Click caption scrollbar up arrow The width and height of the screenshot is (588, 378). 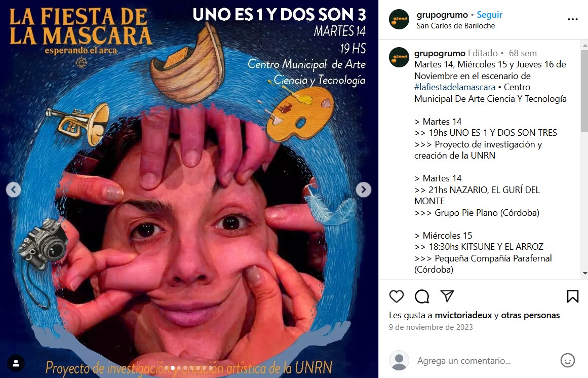(584, 46)
